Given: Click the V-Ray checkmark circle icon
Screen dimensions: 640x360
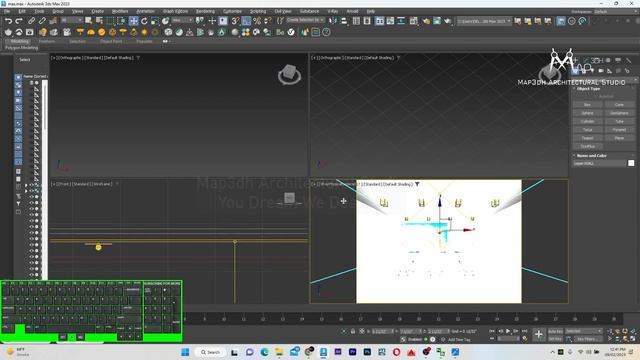Looking at the screenshot, I should click(291, 32).
